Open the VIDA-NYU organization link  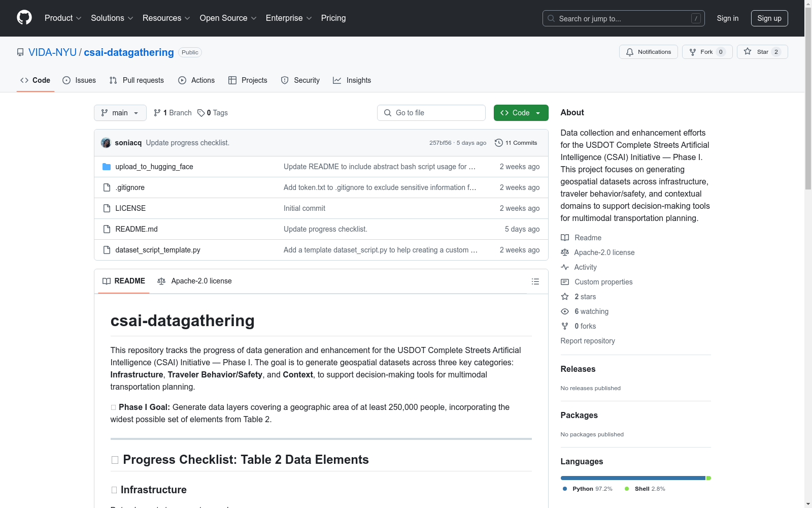(x=52, y=52)
